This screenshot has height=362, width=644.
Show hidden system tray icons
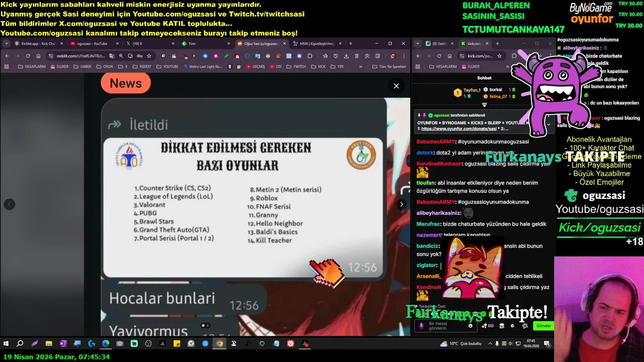(x=491, y=344)
